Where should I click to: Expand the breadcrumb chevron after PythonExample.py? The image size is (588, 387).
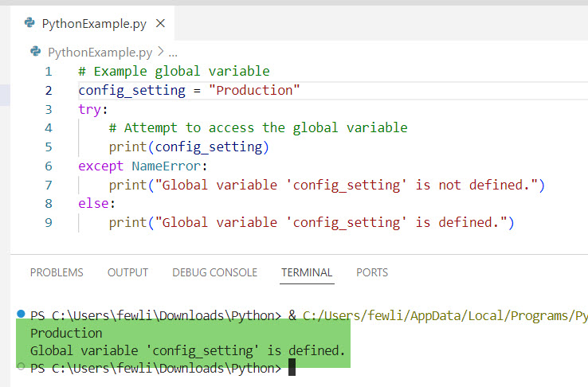tap(160, 51)
